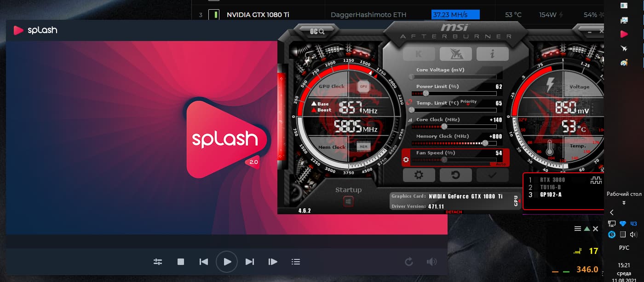Apply the Afterburner settings with the checkmark
Image resolution: width=644 pixels, height=282 pixels.
tap(492, 175)
